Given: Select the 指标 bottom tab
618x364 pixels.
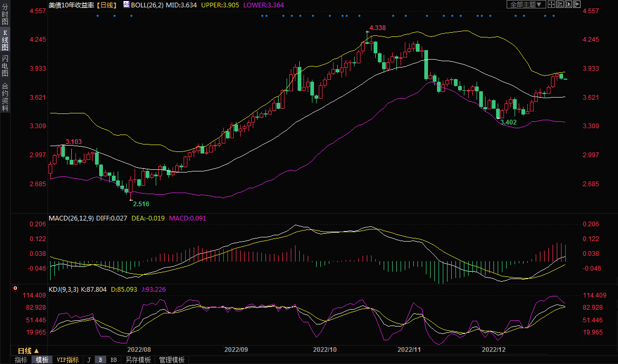Looking at the screenshot, I should [x=21, y=360].
